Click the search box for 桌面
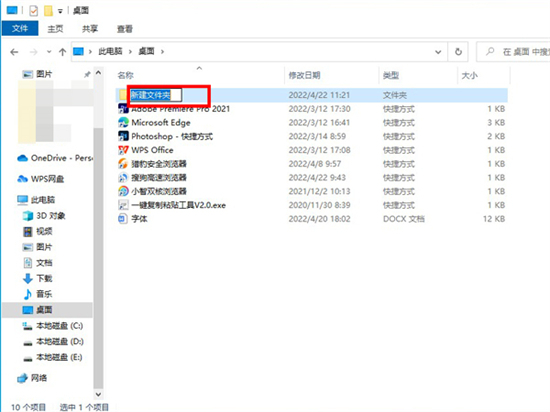This screenshot has height=412, width=550. [513, 52]
